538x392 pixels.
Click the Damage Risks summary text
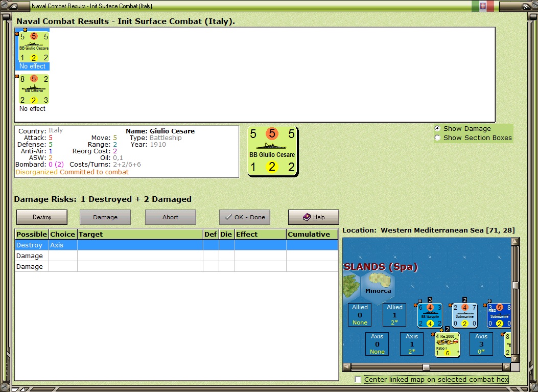[103, 199]
